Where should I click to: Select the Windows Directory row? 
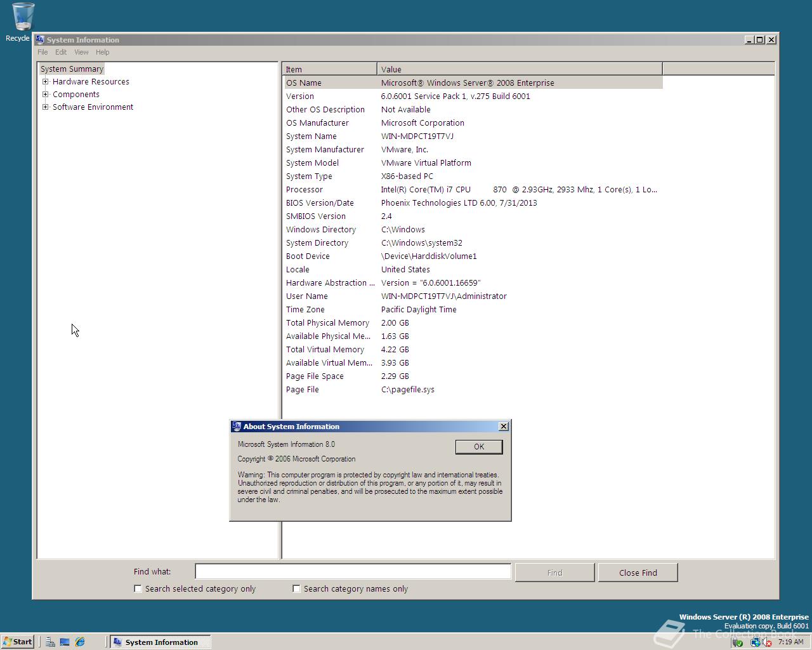tap(473, 229)
